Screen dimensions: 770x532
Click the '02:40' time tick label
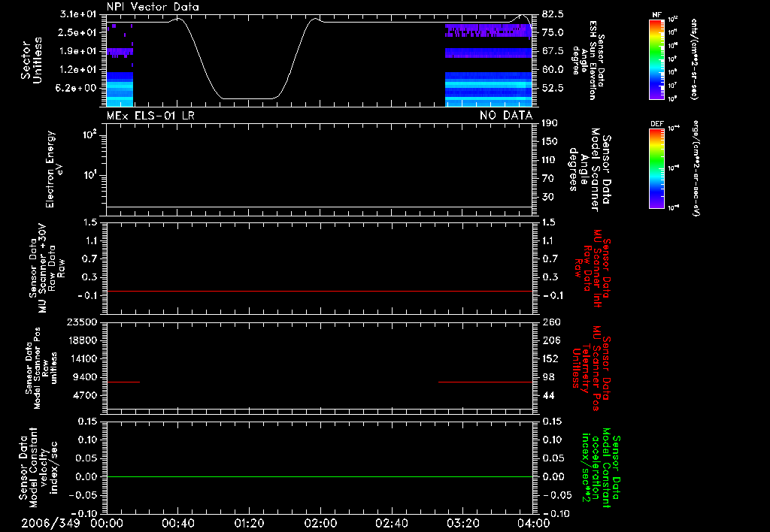(x=391, y=523)
